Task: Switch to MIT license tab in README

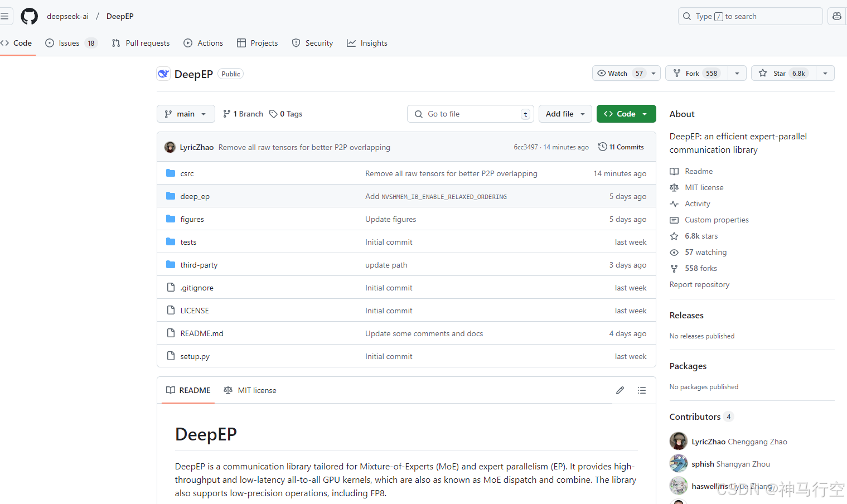Action: point(250,390)
